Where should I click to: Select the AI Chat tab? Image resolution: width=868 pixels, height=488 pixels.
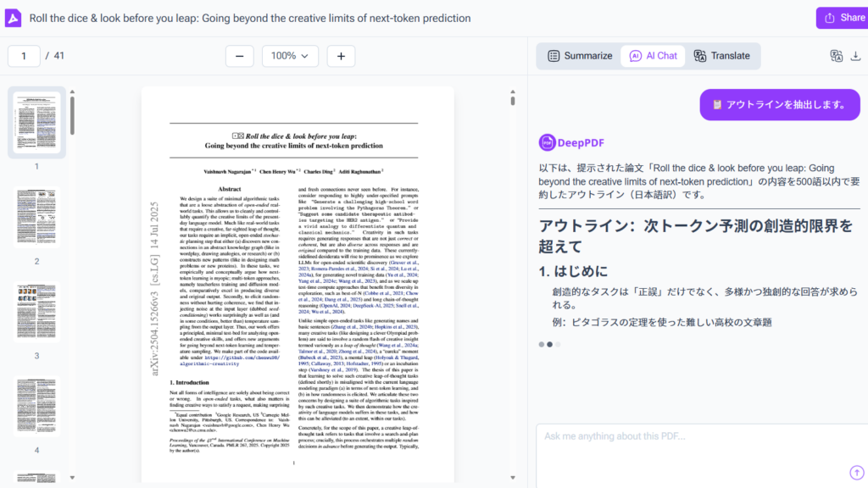653,56
